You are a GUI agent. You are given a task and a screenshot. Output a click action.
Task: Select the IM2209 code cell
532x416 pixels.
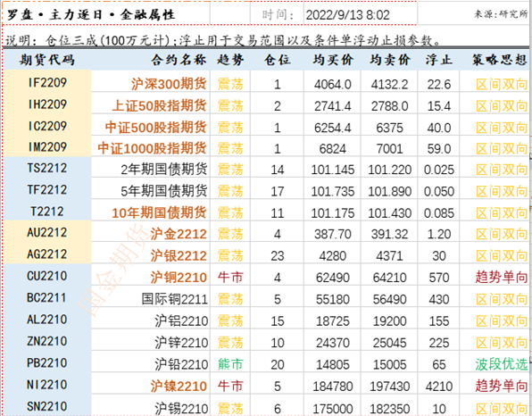47,147
